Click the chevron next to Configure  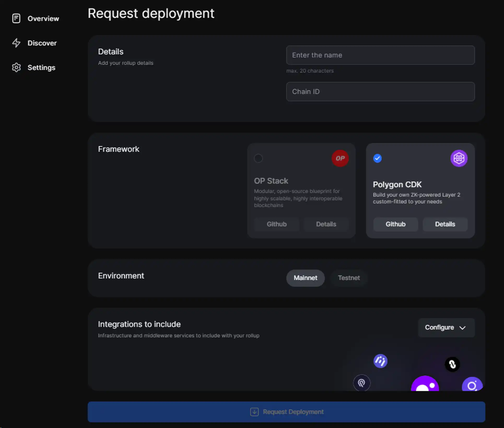pyautogui.click(x=462, y=328)
